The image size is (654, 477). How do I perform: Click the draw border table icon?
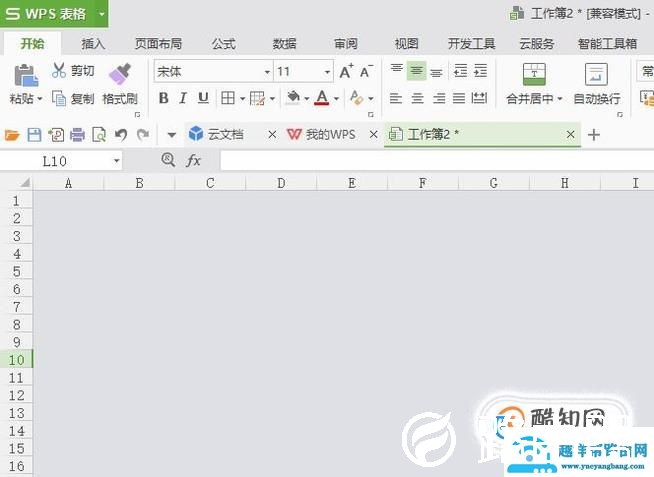257,98
